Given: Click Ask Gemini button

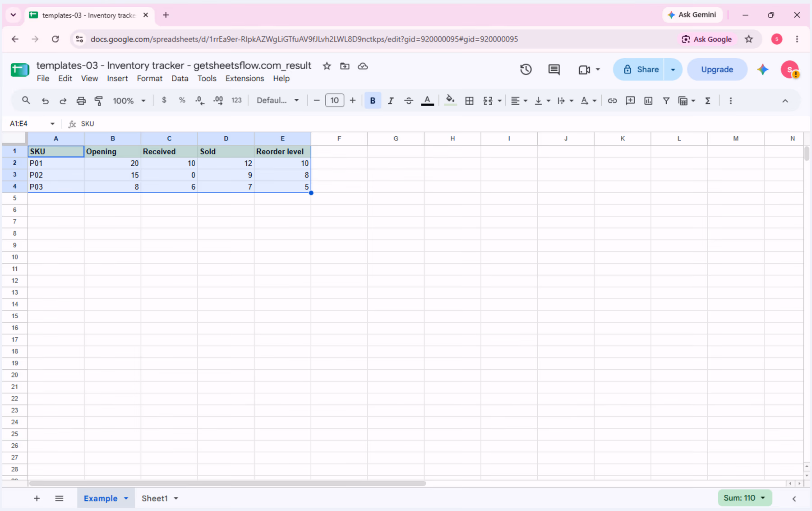Looking at the screenshot, I should 692,15.
